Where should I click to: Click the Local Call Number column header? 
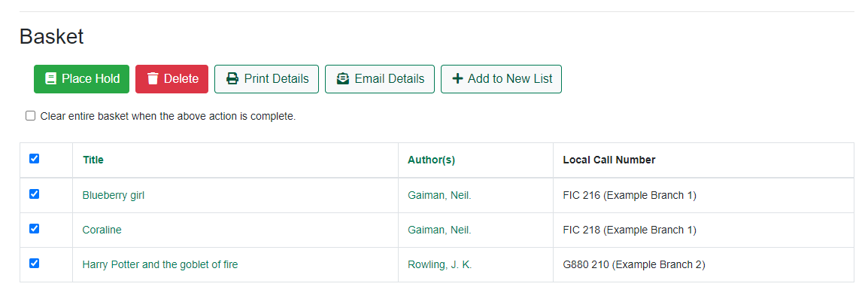point(609,160)
